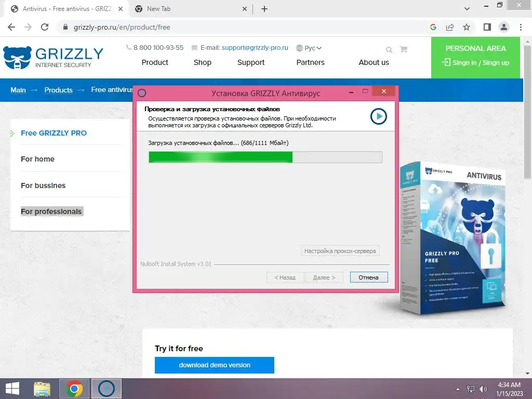
Task: Select For bussines sidebar item
Action: [x=43, y=185]
